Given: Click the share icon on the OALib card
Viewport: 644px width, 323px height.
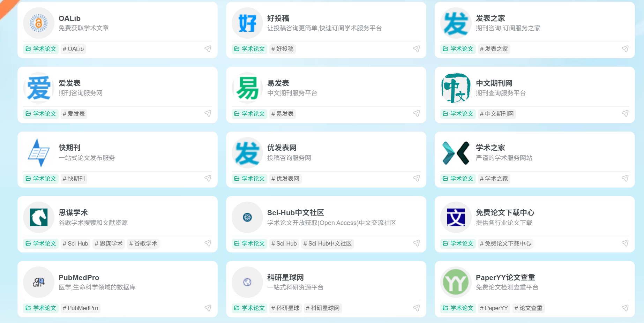Looking at the screenshot, I should coord(208,49).
